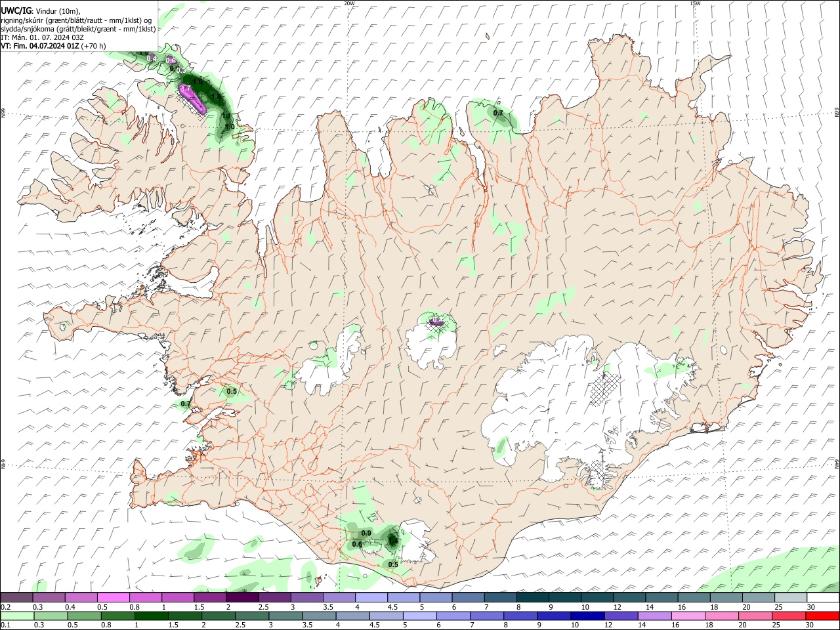Click the pale green 0.1 rain legend swatch
Viewport: 840px width, 630px height.
tap(16, 616)
